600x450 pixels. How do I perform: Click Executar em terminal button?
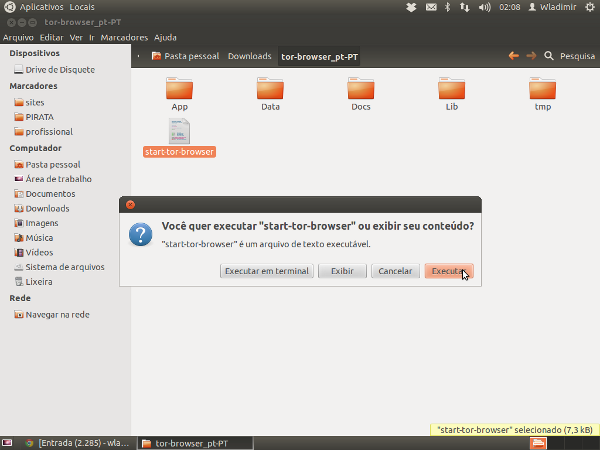[267, 271]
